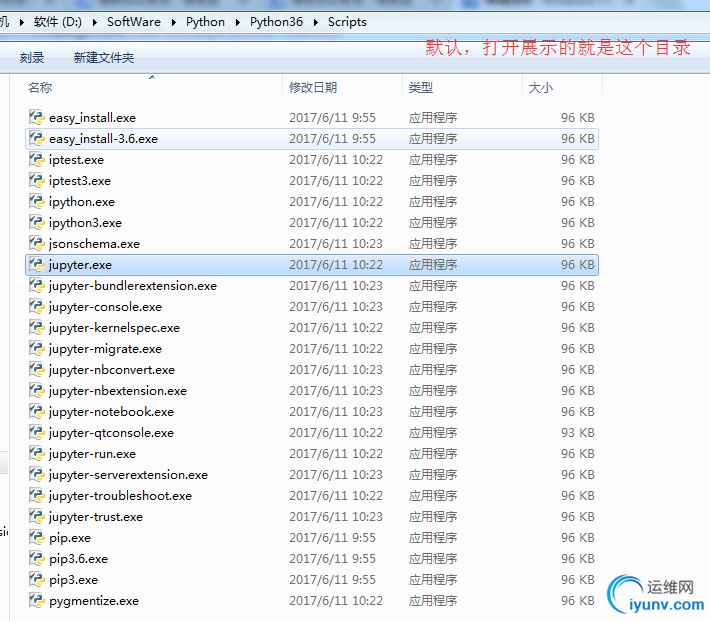Click the iptest.exe file icon
The width and height of the screenshot is (710, 621).
pos(37,159)
